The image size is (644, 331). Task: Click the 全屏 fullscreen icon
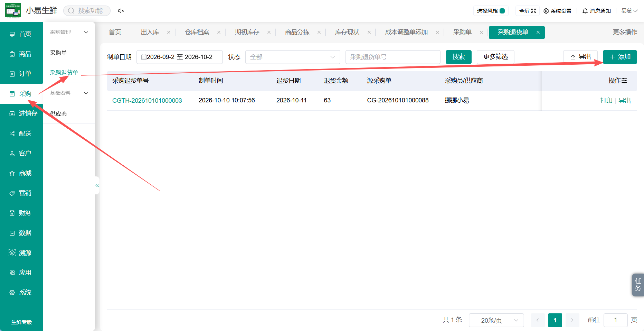[533, 11]
